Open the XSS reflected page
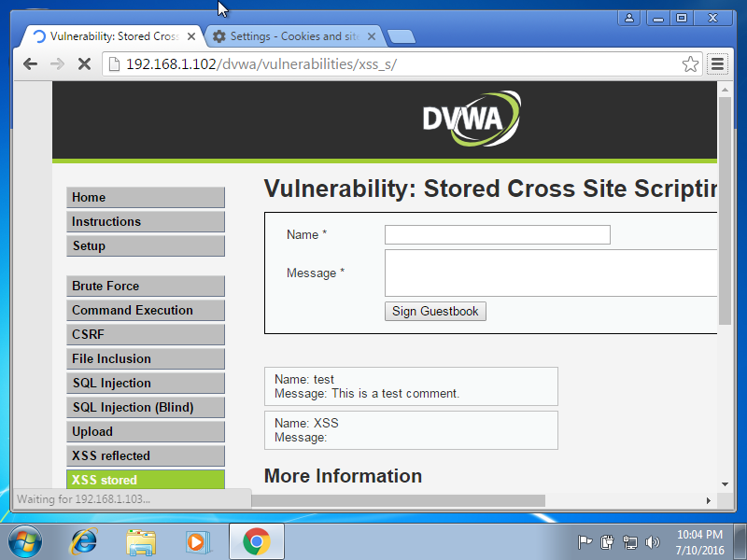 point(146,455)
